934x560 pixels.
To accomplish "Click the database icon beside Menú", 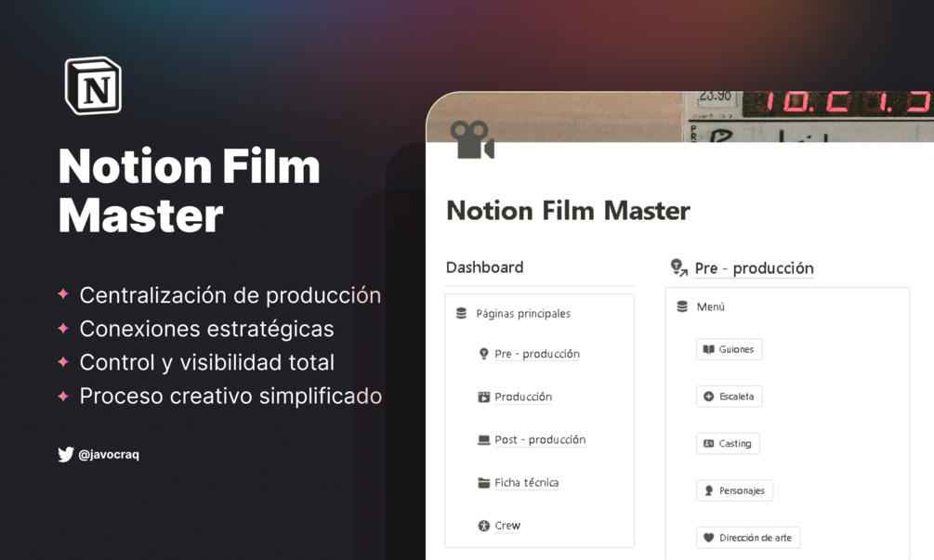I will 682,306.
